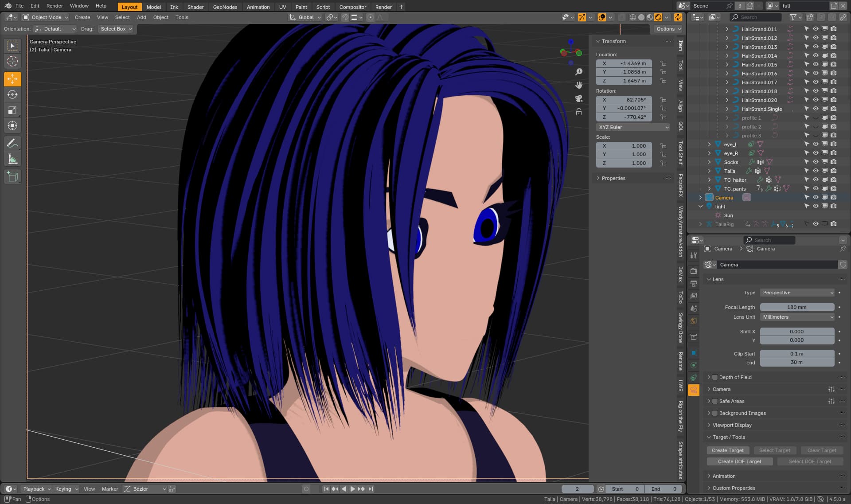Select the Measure tool
Viewport: 851px width, 504px height.
pyautogui.click(x=12, y=159)
